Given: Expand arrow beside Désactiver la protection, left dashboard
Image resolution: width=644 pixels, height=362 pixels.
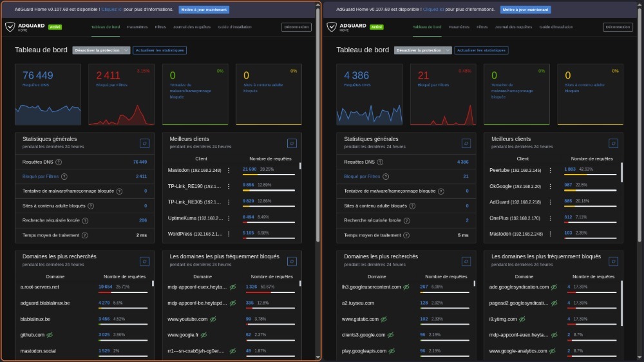Looking at the screenshot, I should click(126, 50).
